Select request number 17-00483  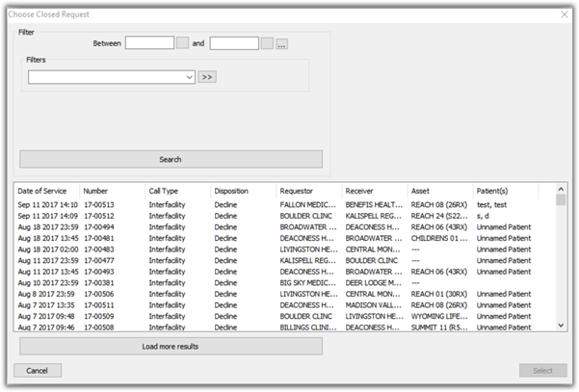[x=99, y=249]
